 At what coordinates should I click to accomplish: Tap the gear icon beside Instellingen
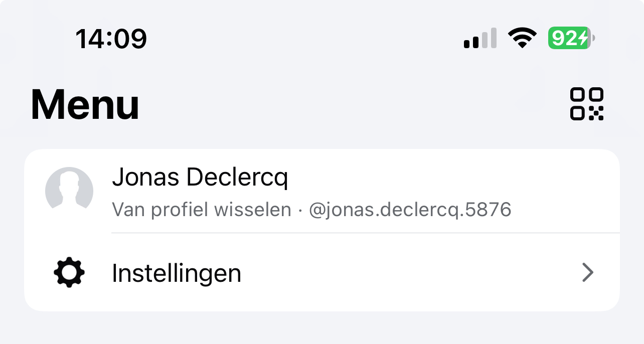pos(69,273)
